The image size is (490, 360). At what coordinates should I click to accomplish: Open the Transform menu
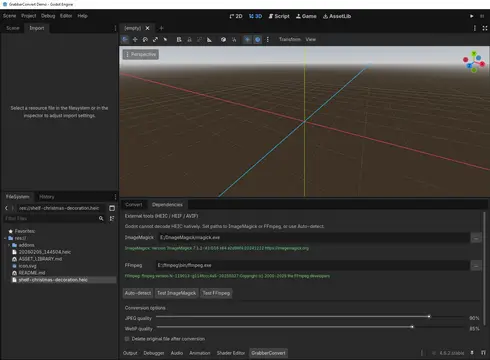[x=290, y=39]
